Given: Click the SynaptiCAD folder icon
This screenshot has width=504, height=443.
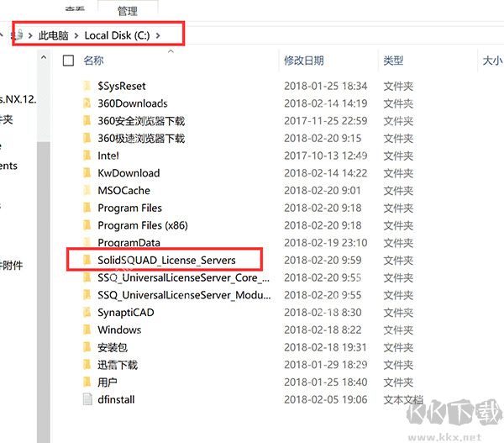Looking at the screenshot, I should point(87,312).
